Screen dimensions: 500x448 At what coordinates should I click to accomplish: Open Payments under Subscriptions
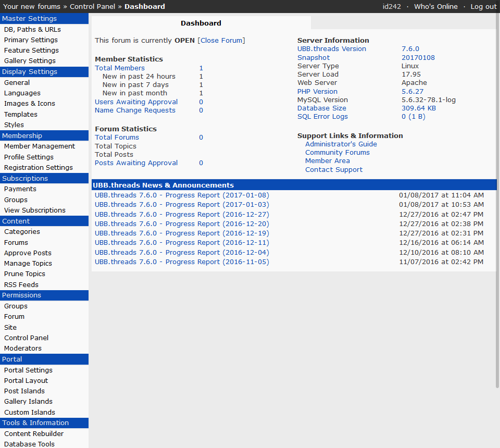(x=20, y=189)
